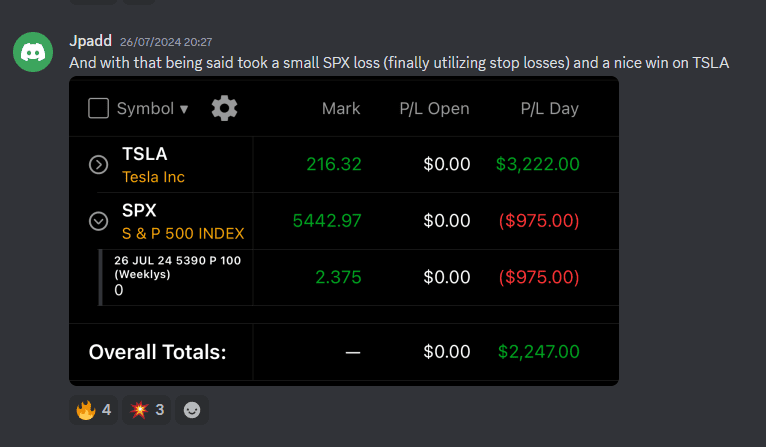This screenshot has height=447, width=766.
Task: Click the Tesla Inc company name
Action: tap(153, 177)
